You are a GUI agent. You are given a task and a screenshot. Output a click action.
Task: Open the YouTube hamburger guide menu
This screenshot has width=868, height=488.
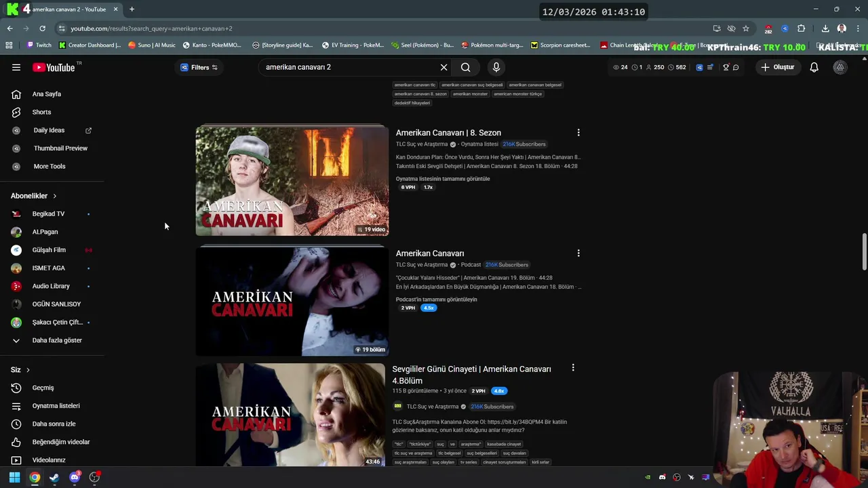[16, 67]
